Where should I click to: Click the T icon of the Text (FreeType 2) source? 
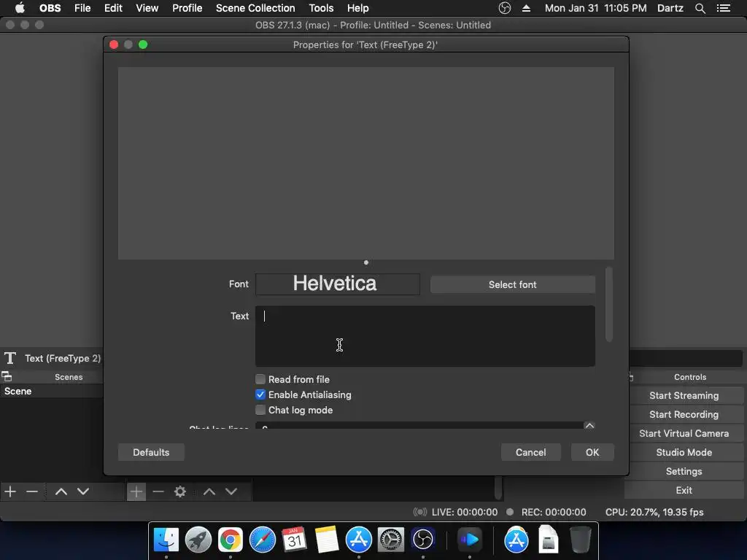point(10,358)
